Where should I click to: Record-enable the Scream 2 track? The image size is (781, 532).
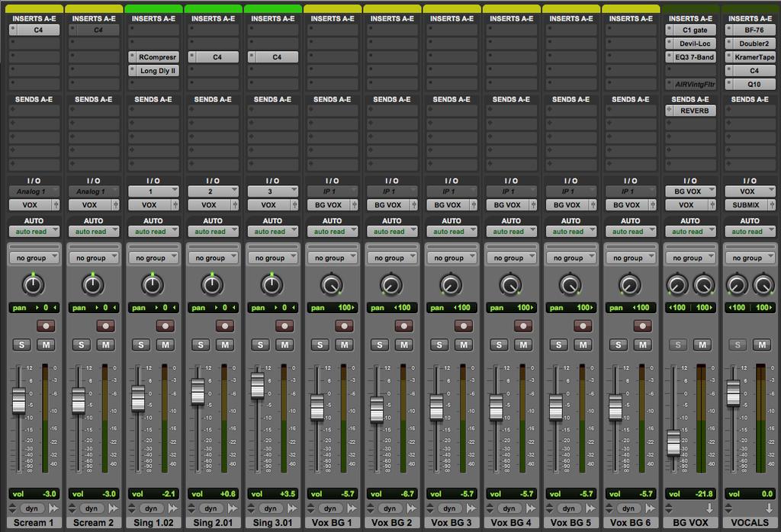point(105,326)
